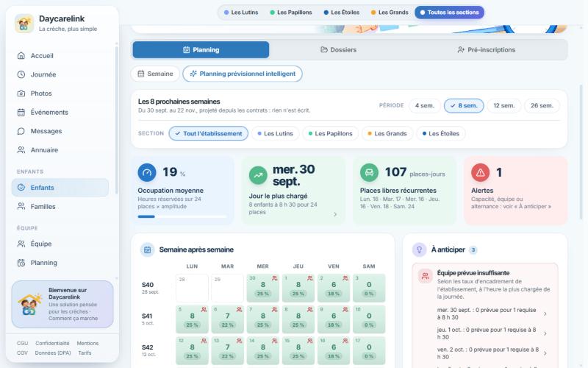The width and height of the screenshot is (588, 368).
Task: Open the Mentions footer link
Action: click(87, 343)
